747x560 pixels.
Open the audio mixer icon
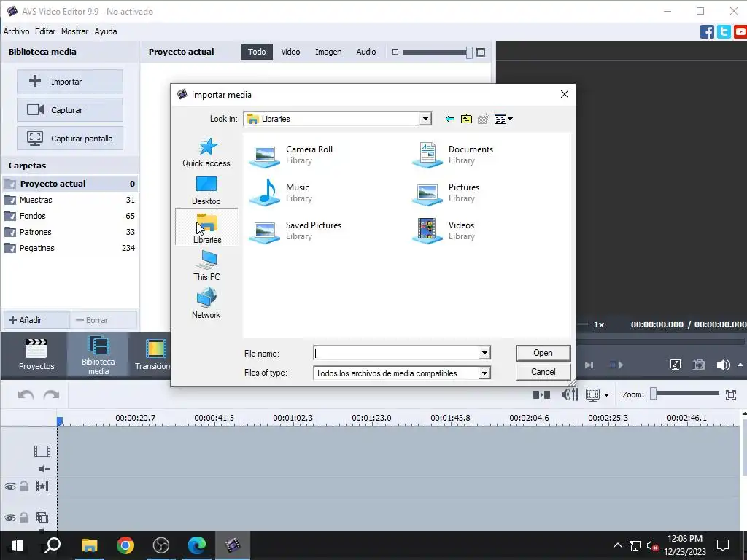point(570,394)
